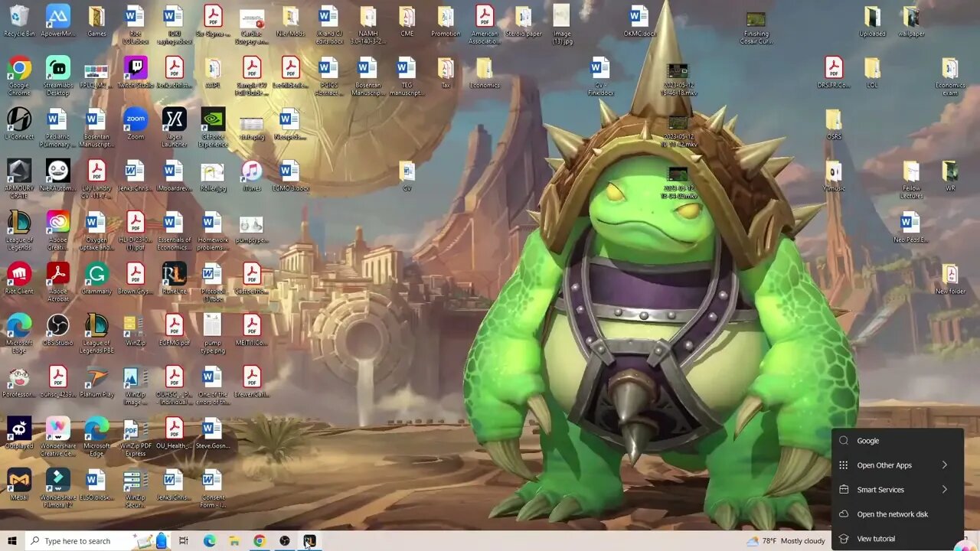Image resolution: width=980 pixels, height=551 pixels.
Task: Open File Explorer from the taskbar
Action: [234, 541]
